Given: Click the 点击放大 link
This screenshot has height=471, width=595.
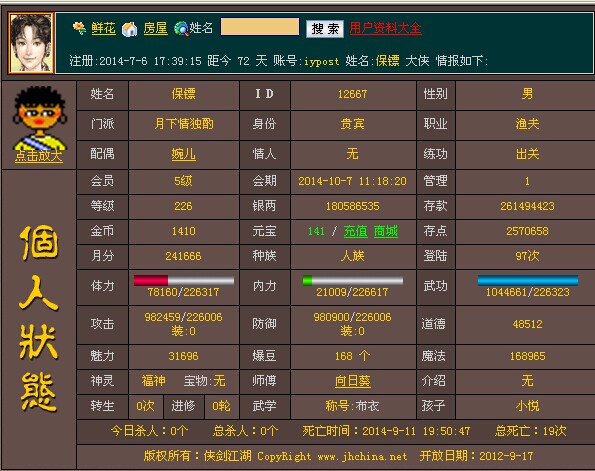Looking at the screenshot, I should pyautogui.click(x=39, y=156).
